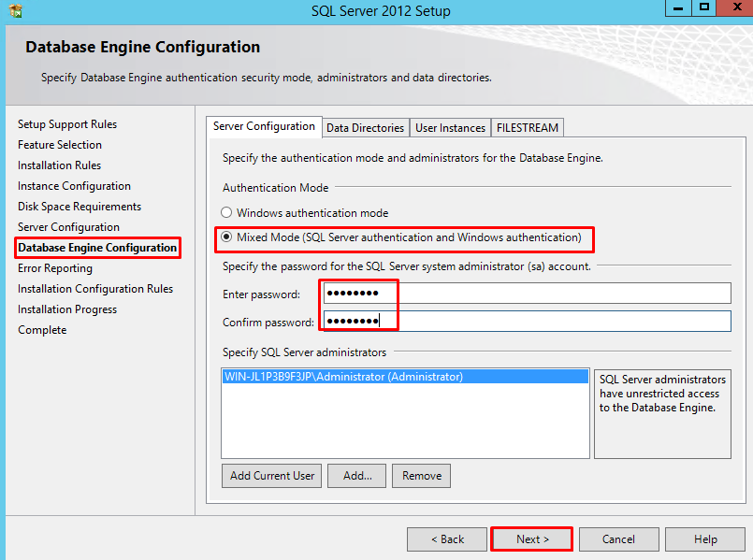Proceed with the Next > button
This screenshot has height=560, width=753.
(x=532, y=539)
